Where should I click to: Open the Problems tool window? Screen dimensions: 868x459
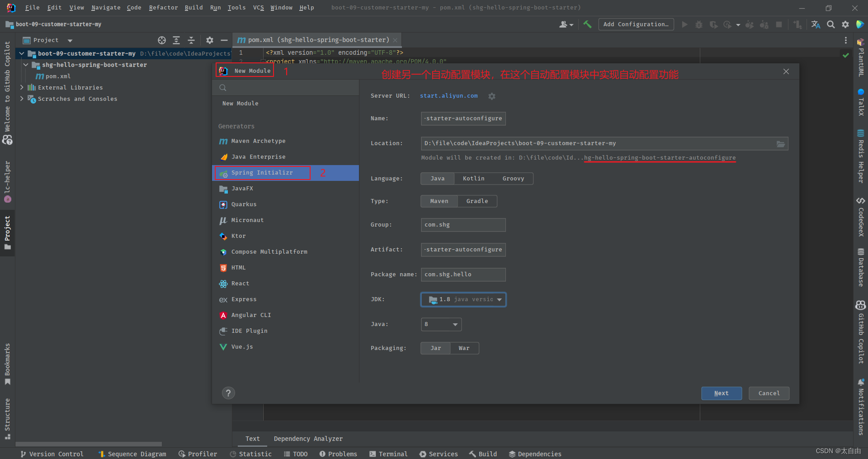pos(338,454)
